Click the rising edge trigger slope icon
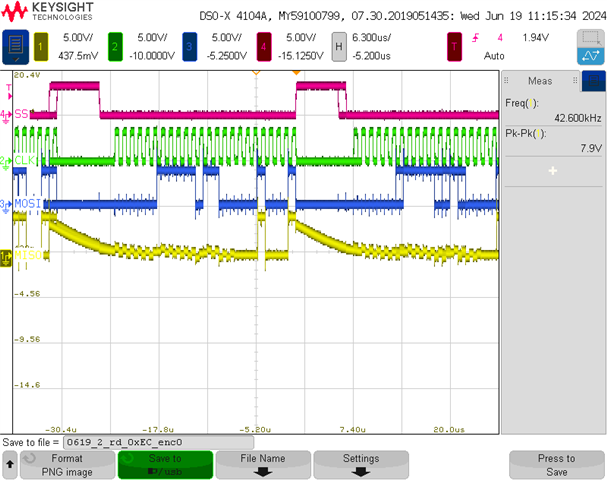Image resolution: width=607 pixels, height=480 pixels. click(475, 38)
